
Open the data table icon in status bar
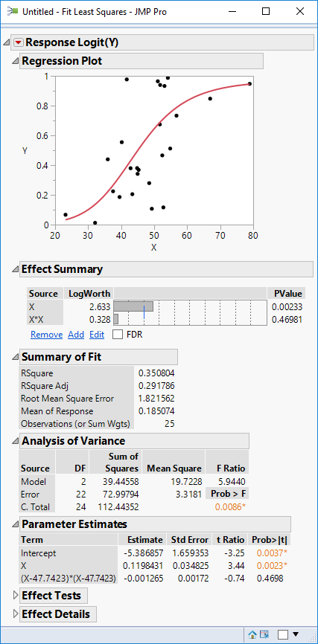pos(264,634)
